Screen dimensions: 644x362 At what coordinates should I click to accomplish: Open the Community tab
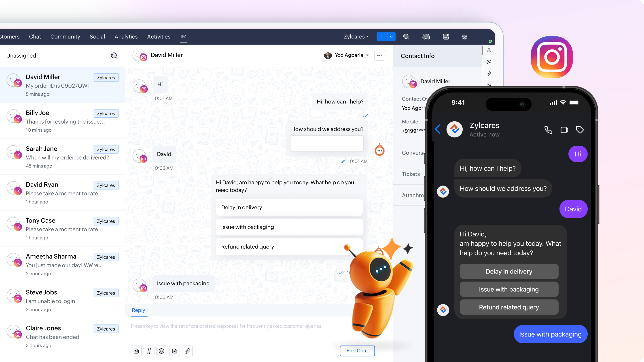click(65, 37)
